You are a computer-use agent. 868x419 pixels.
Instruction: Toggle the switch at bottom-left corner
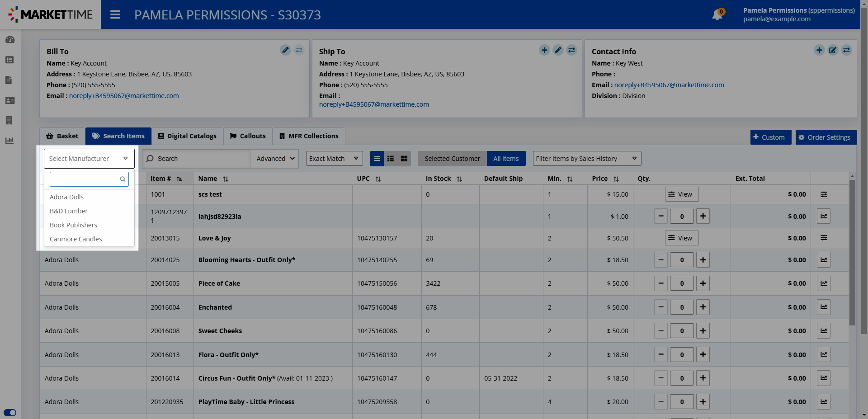10,413
